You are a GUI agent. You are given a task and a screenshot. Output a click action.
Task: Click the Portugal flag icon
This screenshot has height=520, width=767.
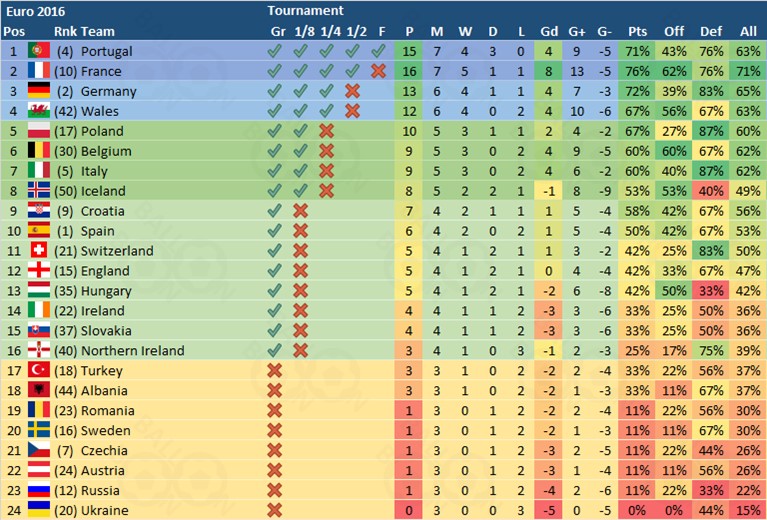[39, 51]
